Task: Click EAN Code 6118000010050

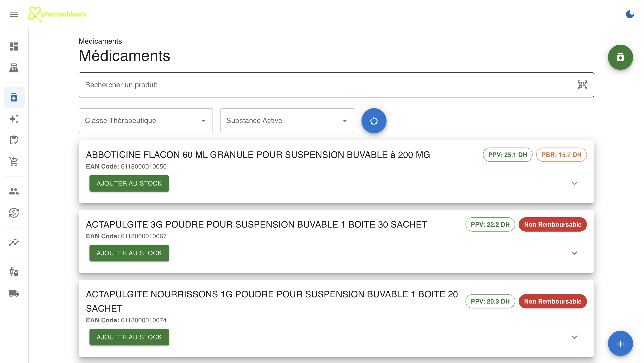Action: point(126,166)
